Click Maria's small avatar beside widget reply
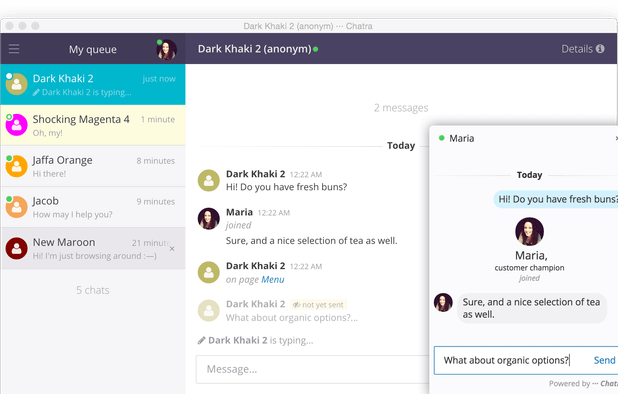Image resolution: width=618 pixels, height=394 pixels. (443, 303)
